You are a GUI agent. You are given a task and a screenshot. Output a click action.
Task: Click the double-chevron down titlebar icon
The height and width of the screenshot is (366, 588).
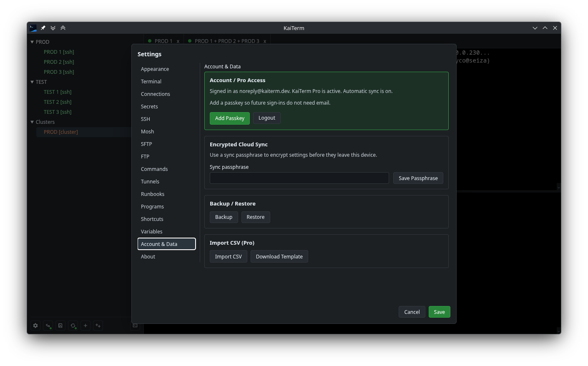(x=53, y=28)
